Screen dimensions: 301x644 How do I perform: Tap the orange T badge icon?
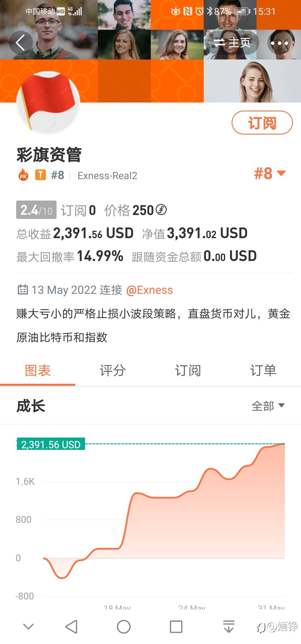coord(40,175)
